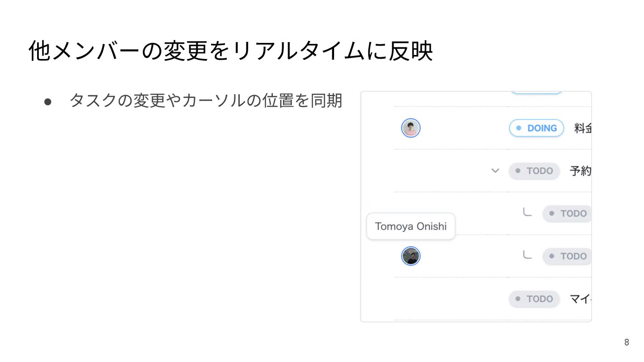This screenshot has height=362, width=644.
Task: Open the TODO badge beside マイ
Action: (x=534, y=299)
